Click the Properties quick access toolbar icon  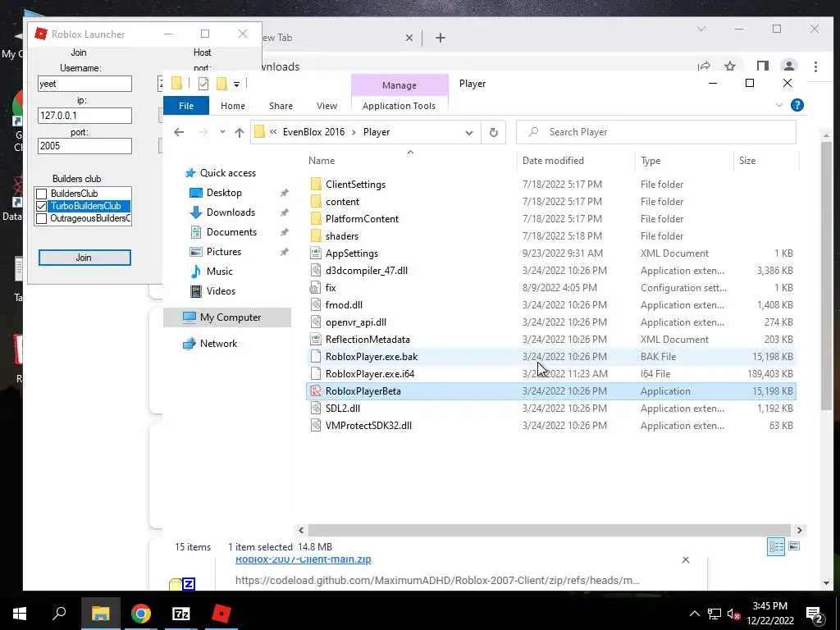203,84
